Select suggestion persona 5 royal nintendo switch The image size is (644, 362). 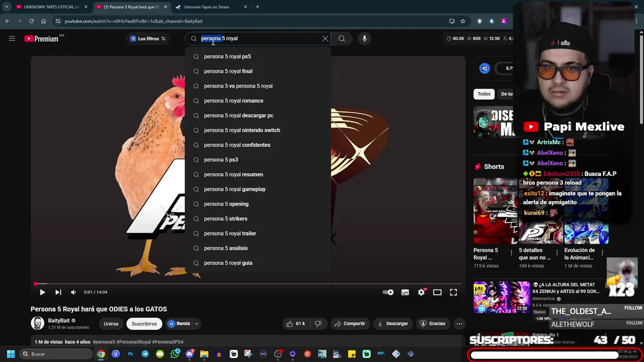tap(258, 130)
